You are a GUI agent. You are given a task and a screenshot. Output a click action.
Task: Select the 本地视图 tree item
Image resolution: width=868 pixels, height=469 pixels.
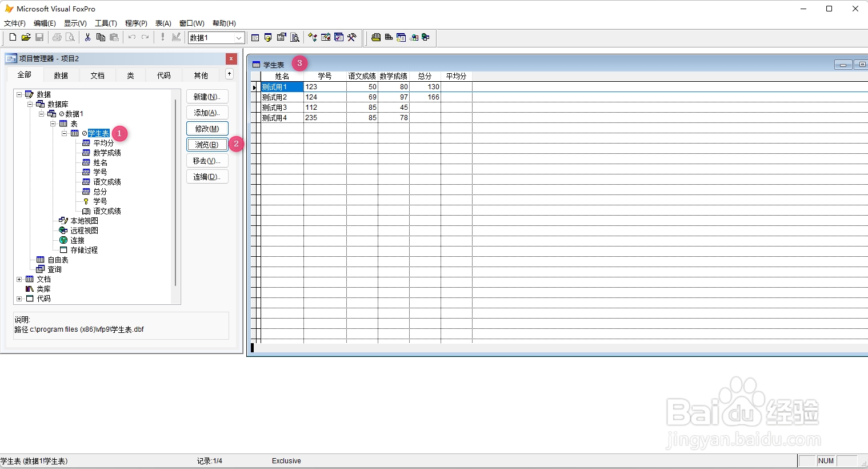tap(84, 221)
